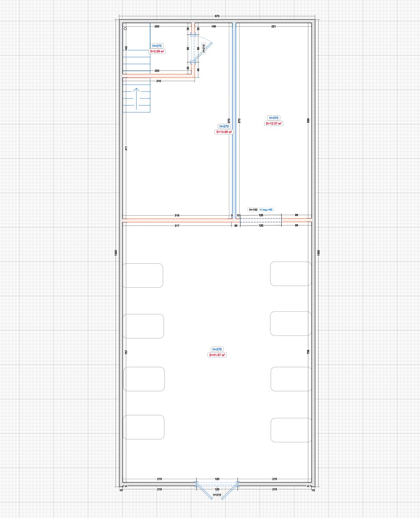The width and height of the screenshot is (420, 518).
Task: Click the 570 overall width dimension at top
Action: [x=217, y=16]
